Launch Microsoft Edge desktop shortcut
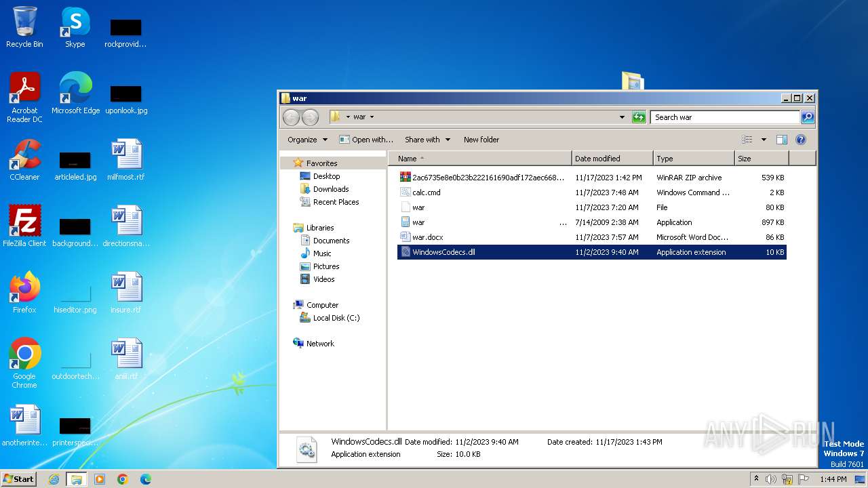 click(75, 94)
